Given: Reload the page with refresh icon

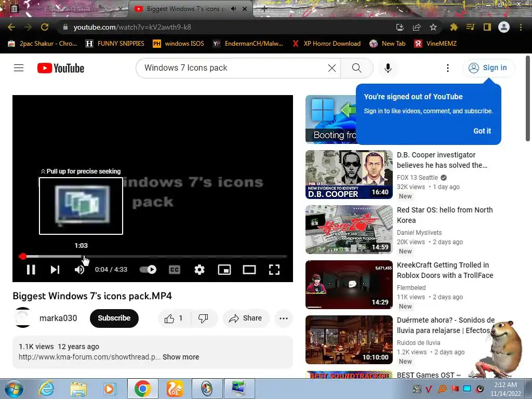Looking at the screenshot, I should (45, 27).
